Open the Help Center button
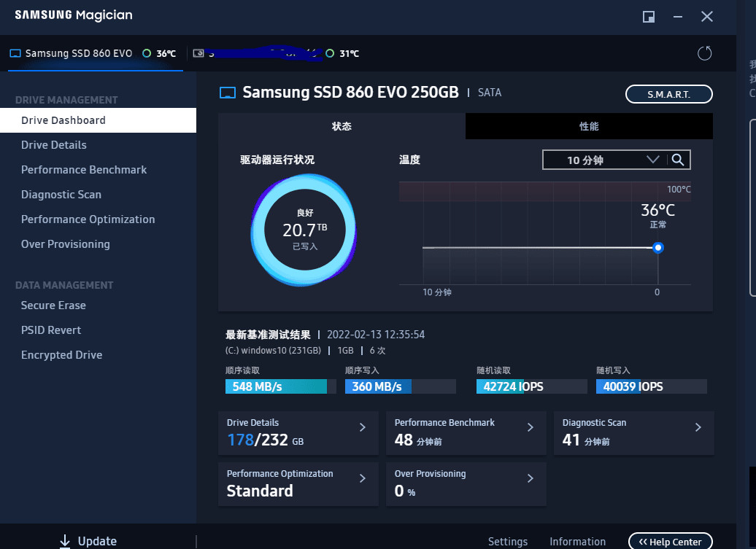756x549 pixels. [670, 542]
